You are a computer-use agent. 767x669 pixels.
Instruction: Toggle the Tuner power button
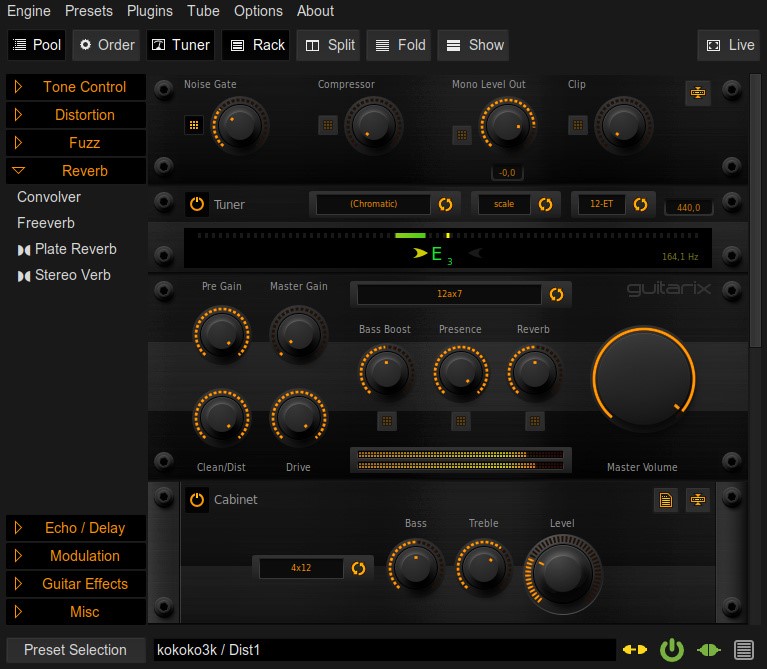[x=197, y=204]
